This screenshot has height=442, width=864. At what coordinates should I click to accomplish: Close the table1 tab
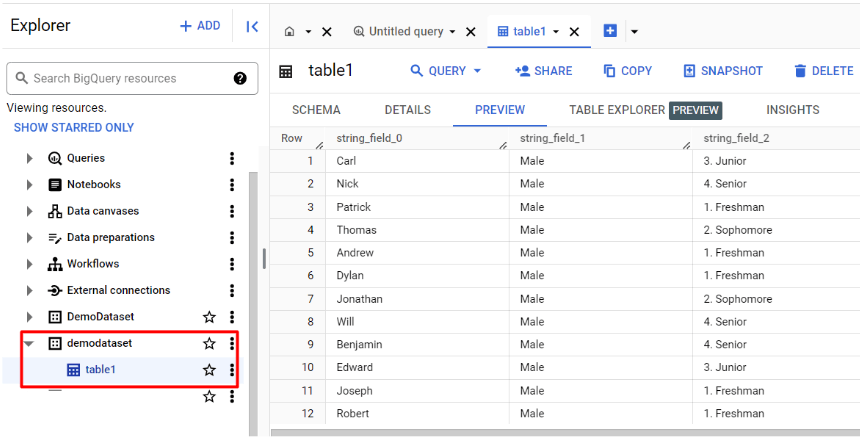coord(574,32)
